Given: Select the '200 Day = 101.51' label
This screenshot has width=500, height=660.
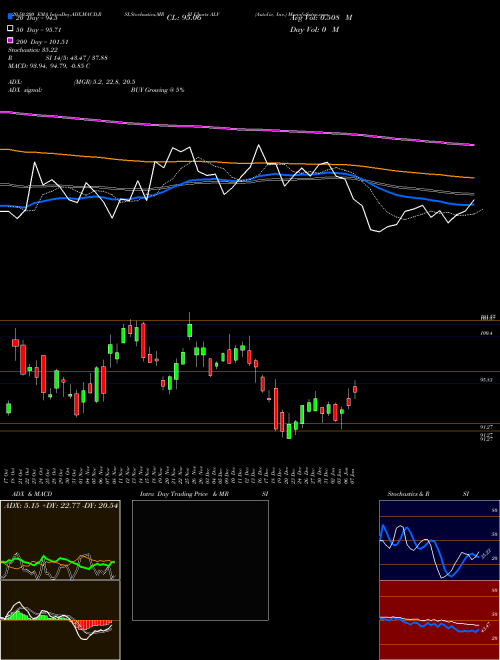Looking at the screenshot, I should (42, 42).
